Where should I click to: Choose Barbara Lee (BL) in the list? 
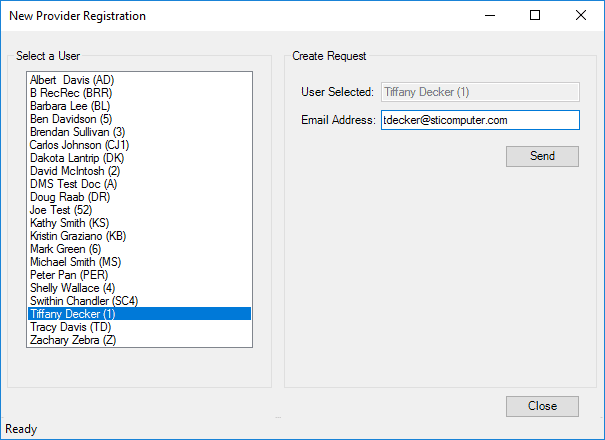pyautogui.click(x=139, y=106)
